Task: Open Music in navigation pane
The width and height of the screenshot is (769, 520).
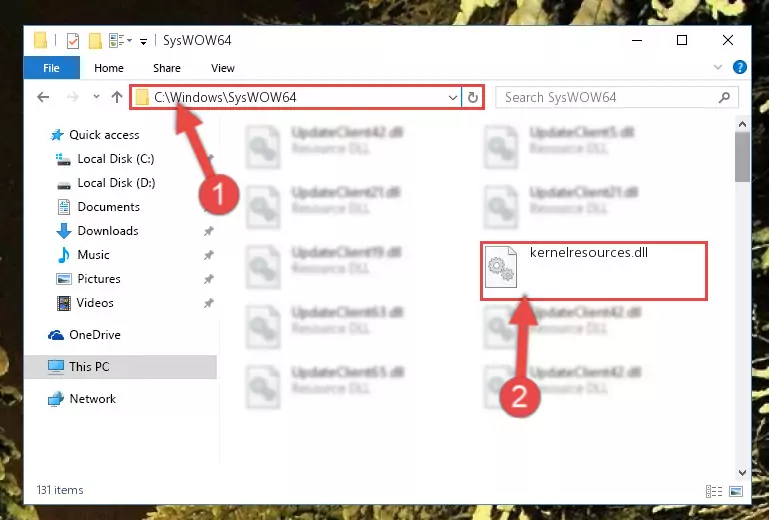Action: tap(93, 255)
